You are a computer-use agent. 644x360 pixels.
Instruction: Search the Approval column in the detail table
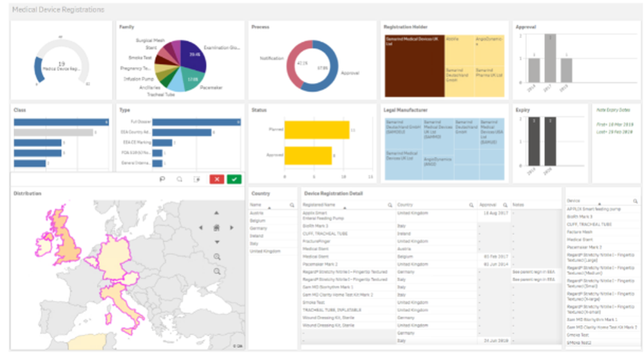(x=505, y=205)
